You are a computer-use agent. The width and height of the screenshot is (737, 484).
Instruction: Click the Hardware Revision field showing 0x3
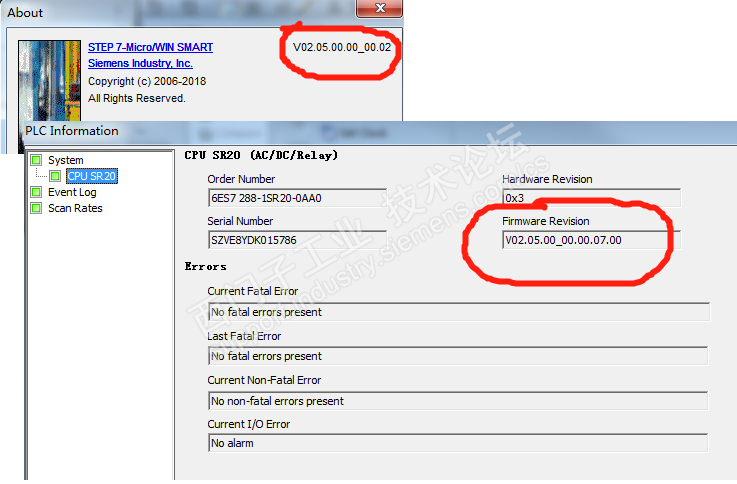tap(591, 198)
